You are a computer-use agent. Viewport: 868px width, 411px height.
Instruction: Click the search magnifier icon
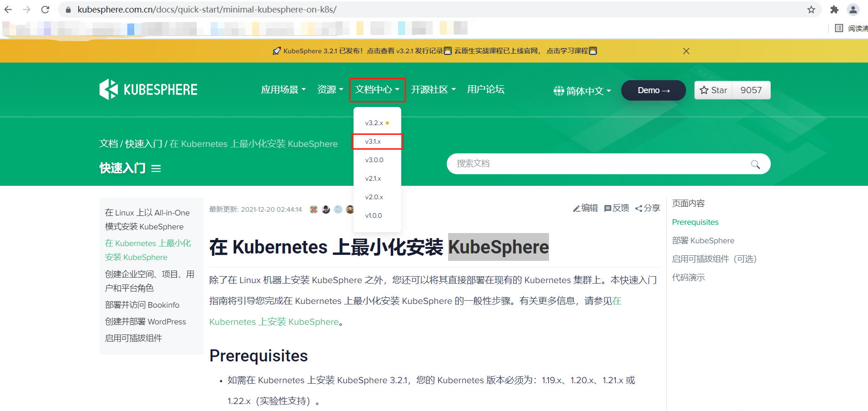point(755,164)
